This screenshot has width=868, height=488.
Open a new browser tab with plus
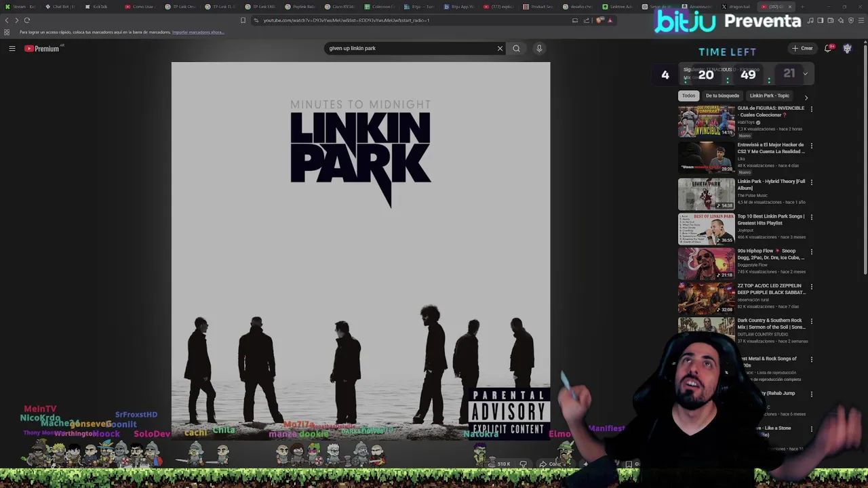[x=802, y=7]
